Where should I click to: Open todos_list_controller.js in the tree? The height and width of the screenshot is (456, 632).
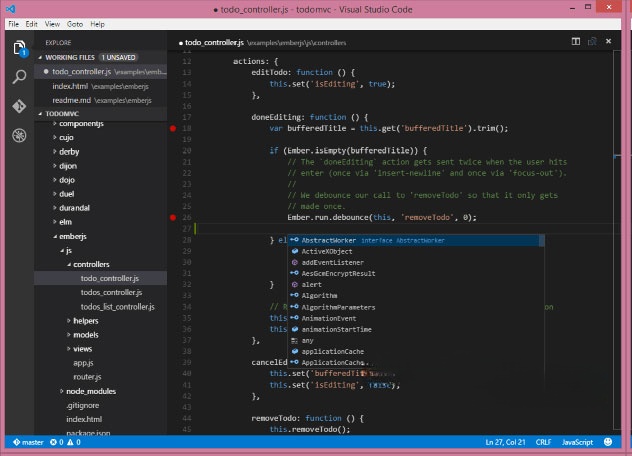click(100, 307)
